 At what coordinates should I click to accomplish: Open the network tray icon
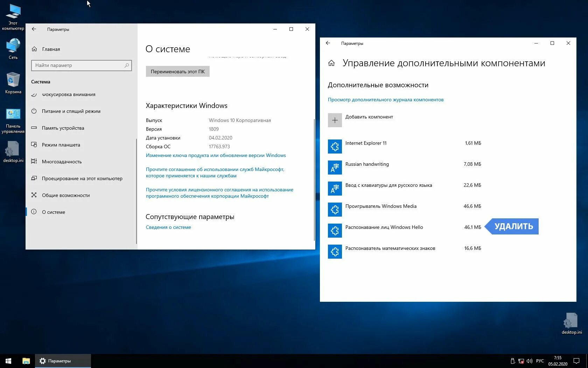pos(521,361)
